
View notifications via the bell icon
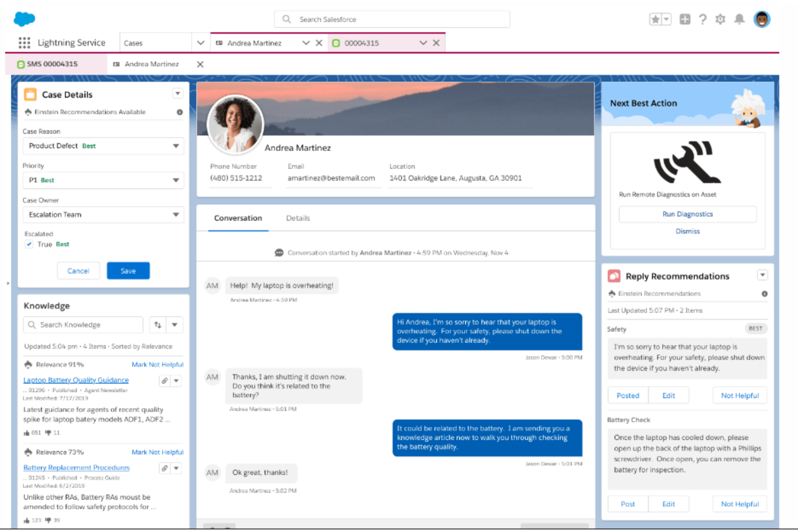point(739,19)
